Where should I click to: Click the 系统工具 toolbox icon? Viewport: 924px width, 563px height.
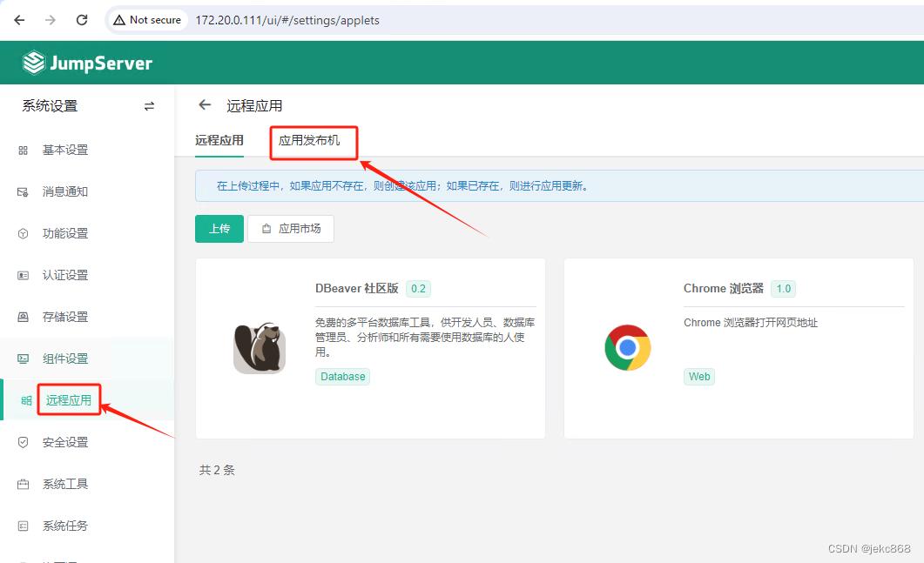[x=23, y=484]
